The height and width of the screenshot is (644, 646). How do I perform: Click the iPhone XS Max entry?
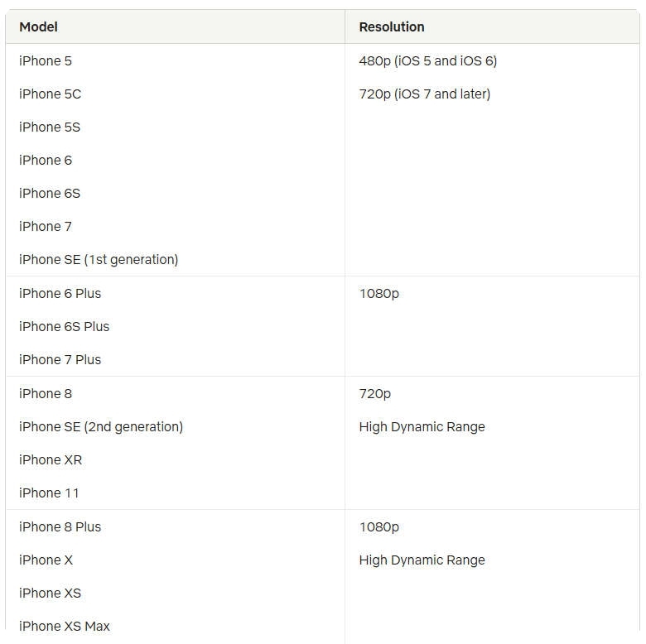[65, 626]
